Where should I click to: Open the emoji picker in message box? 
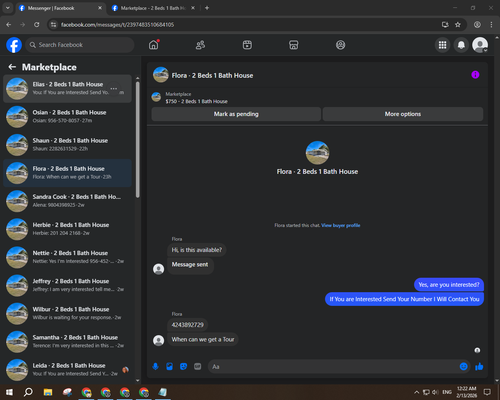464,367
